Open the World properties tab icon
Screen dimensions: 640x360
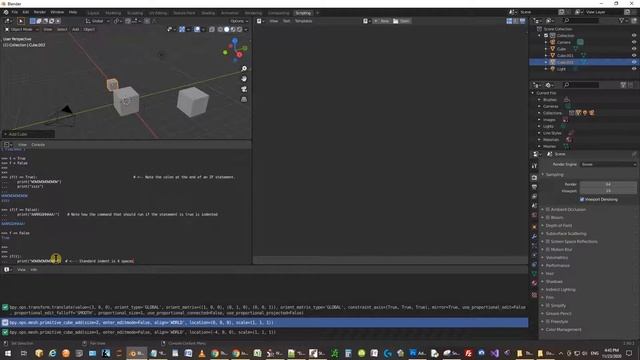point(534,215)
